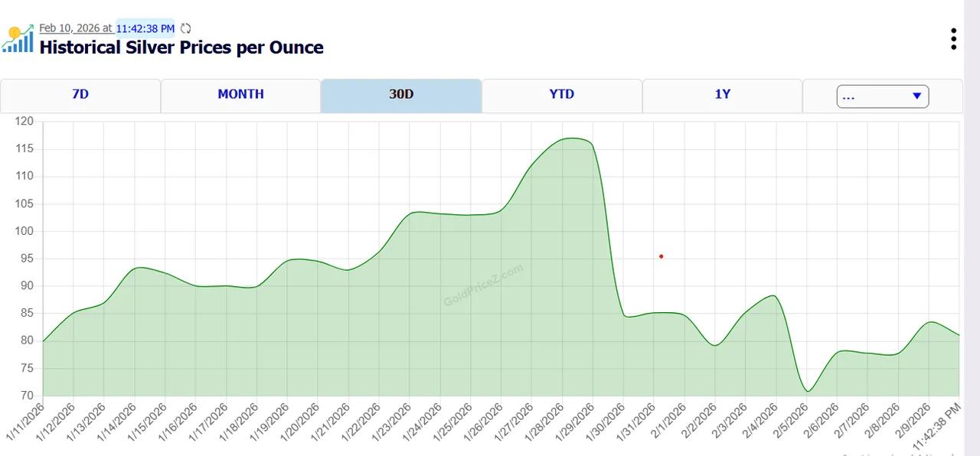
Task: Click the Historical Silver Prices per Ounce heading
Action: [x=181, y=47]
